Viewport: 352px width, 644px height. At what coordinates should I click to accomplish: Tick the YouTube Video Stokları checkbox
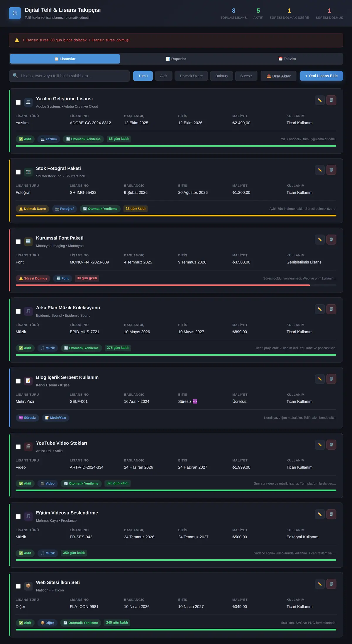tap(18, 446)
